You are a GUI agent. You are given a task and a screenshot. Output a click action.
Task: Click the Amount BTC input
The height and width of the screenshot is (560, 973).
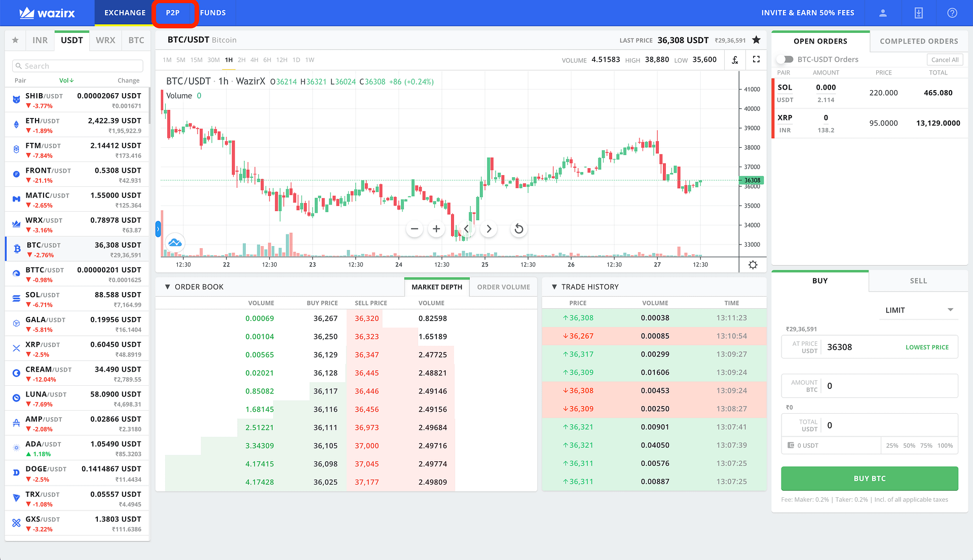coord(870,386)
